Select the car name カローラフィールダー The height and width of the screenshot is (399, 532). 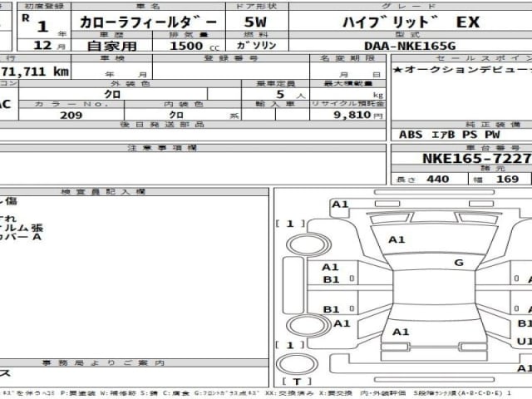(x=148, y=22)
